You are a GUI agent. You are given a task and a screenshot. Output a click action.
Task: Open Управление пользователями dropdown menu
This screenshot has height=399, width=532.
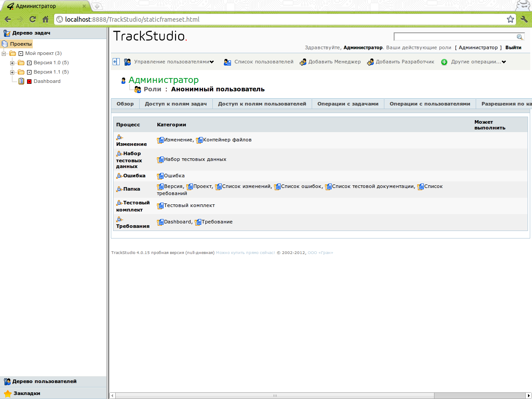[174, 62]
